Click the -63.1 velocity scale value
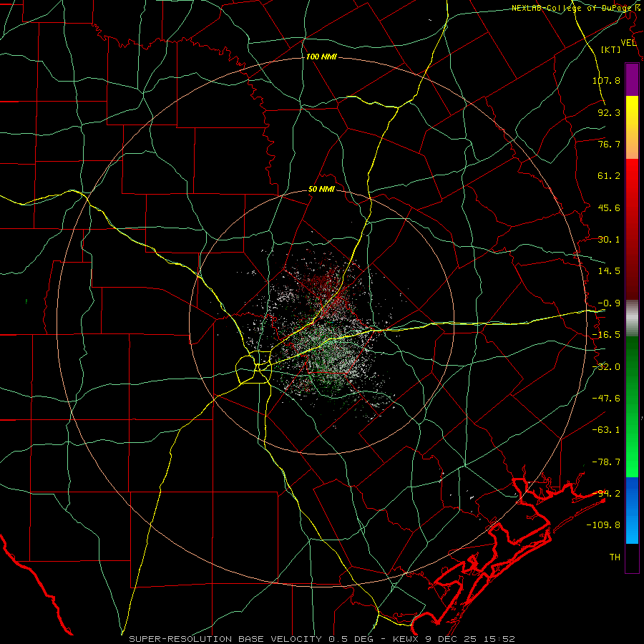 606,430
